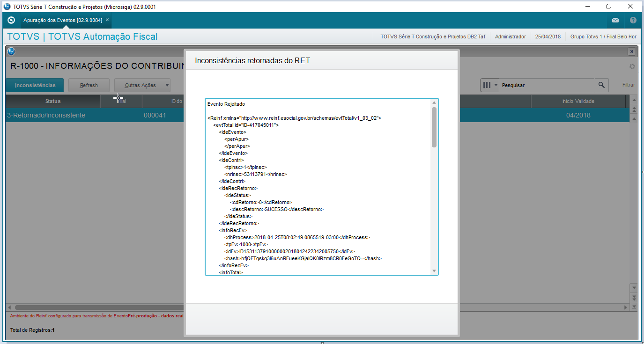Click the TOTVS logo beside the tab
The image size is (644, 344).
(12, 20)
